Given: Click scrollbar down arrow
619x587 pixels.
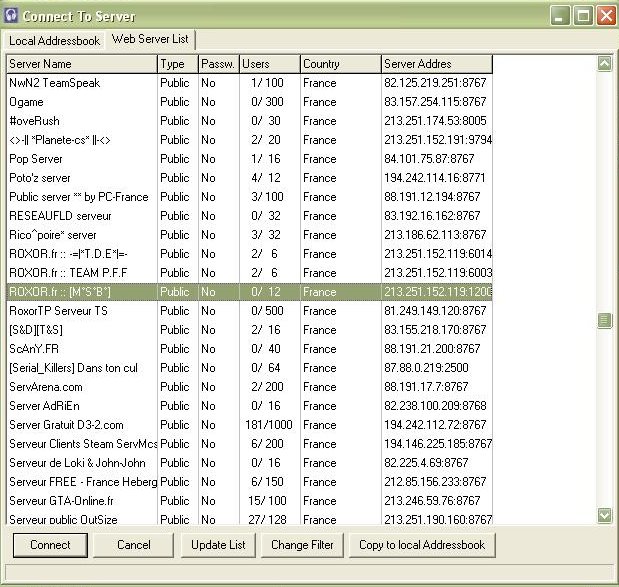Looking at the screenshot, I should point(604,515).
